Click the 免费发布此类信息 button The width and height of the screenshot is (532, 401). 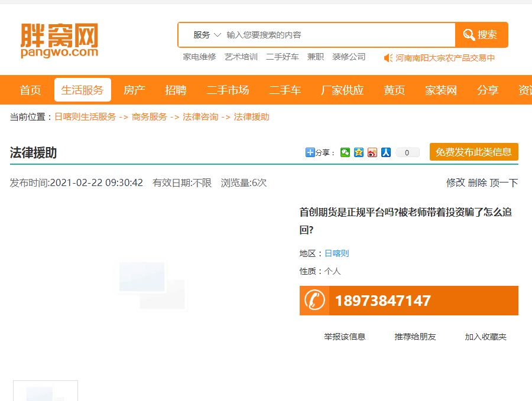click(473, 152)
